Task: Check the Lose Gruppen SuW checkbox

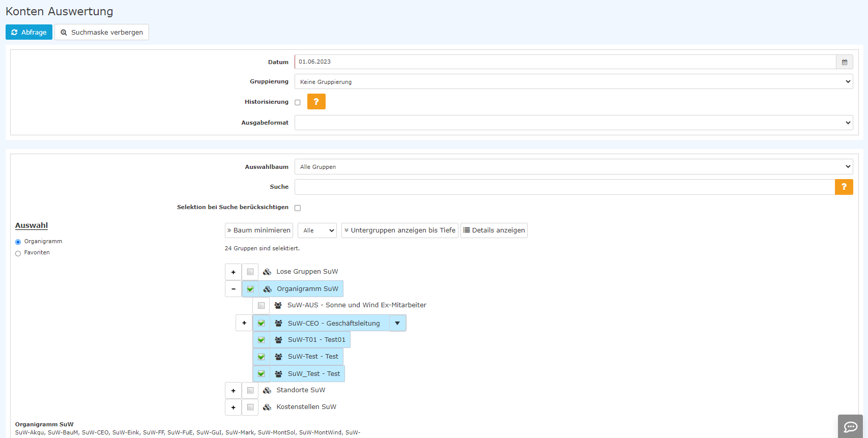Action: [x=250, y=272]
